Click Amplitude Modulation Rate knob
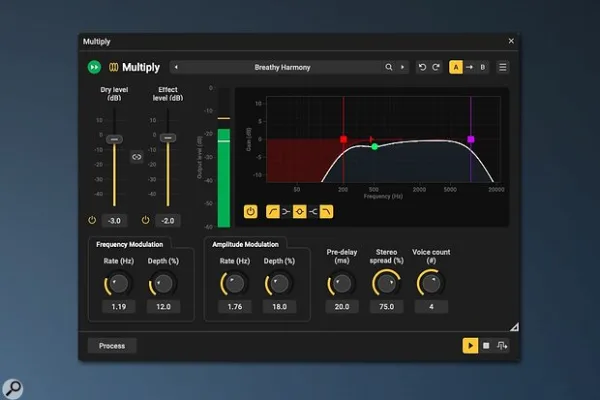The width and height of the screenshot is (600, 400). click(x=235, y=284)
